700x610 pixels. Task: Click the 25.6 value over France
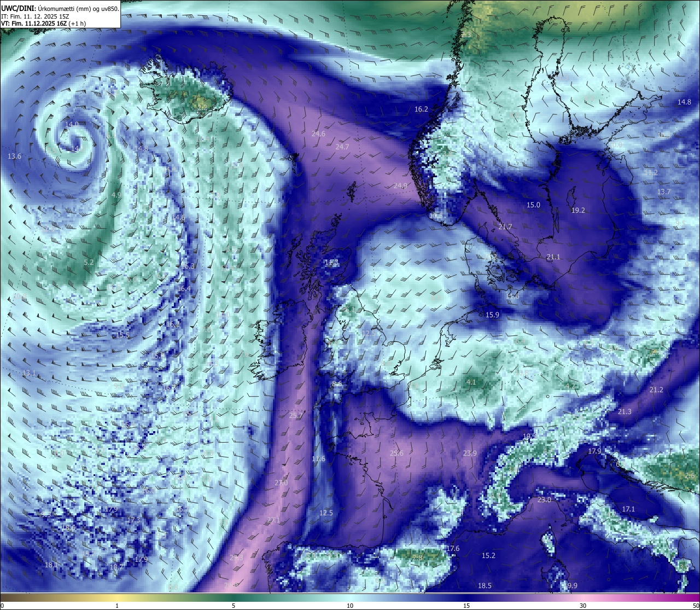(x=396, y=453)
